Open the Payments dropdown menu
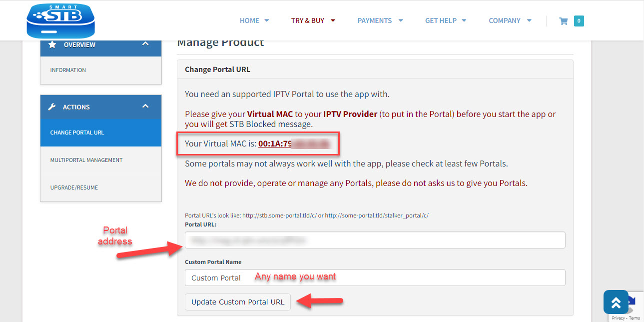The width and height of the screenshot is (644, 322). click(380, 21)
